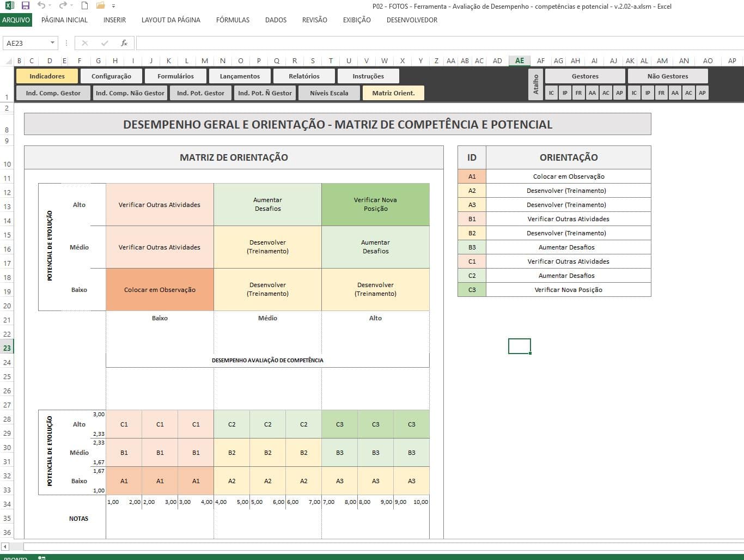Click the IC shortcut under Gestores
The height and width of the screenshot is (560, 744).
pyautogui.click(x=551, y=93)
